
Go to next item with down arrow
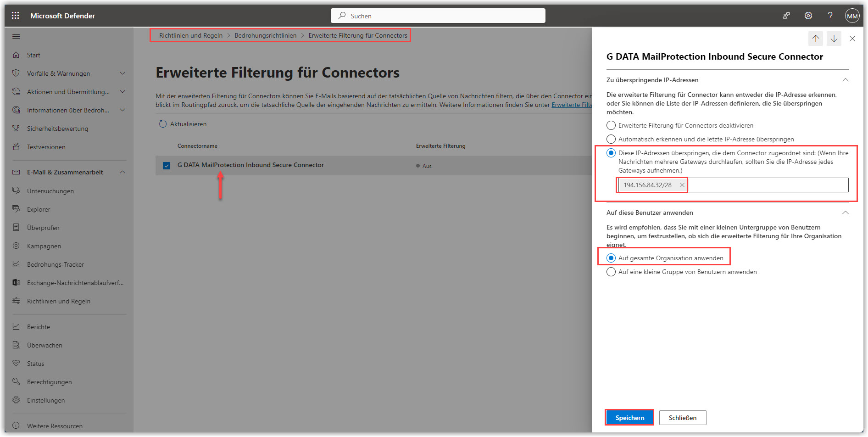834,39
